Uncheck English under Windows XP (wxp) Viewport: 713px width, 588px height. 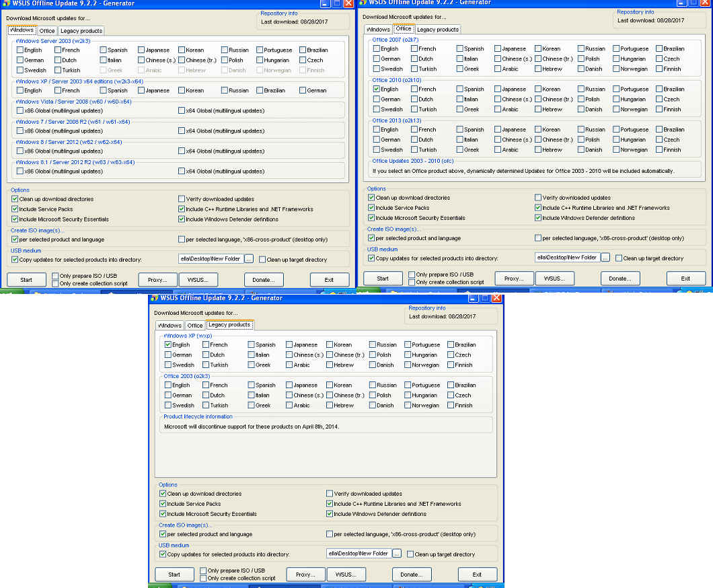(x=168, y=344)
